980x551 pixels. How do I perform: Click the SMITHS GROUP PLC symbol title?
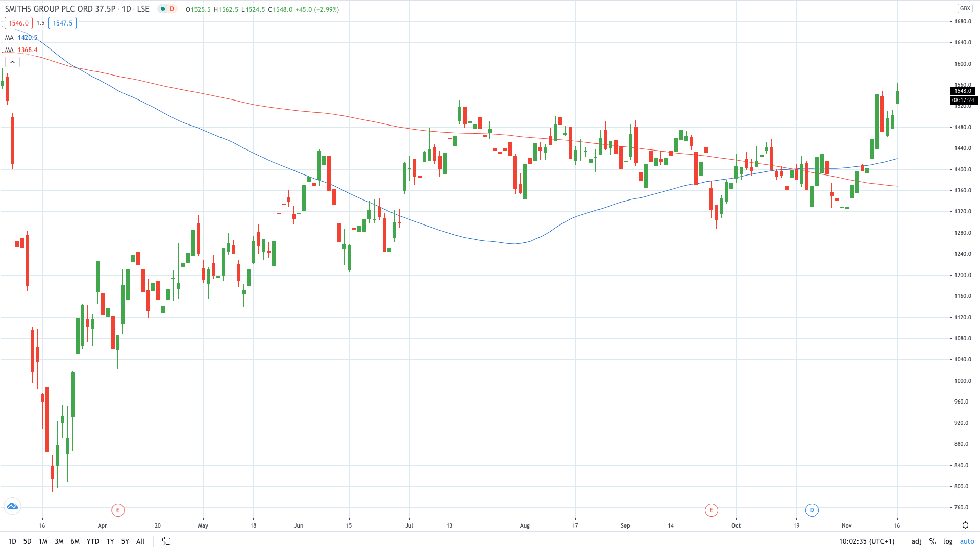point(60,9)
